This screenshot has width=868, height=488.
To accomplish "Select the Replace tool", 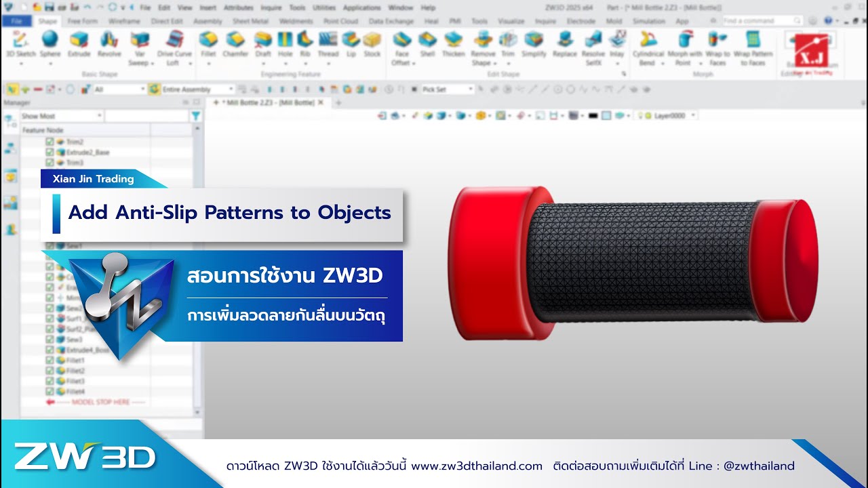I will click(564, 44).
